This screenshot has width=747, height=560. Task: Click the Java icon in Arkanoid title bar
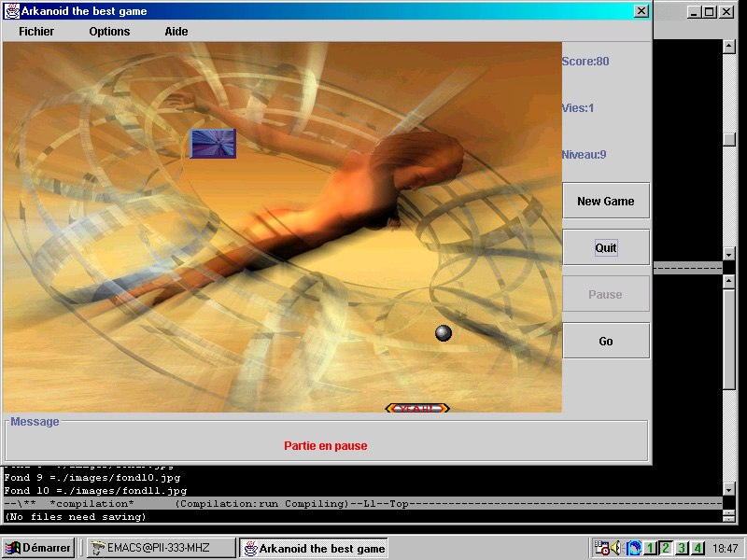coord(12,11)
